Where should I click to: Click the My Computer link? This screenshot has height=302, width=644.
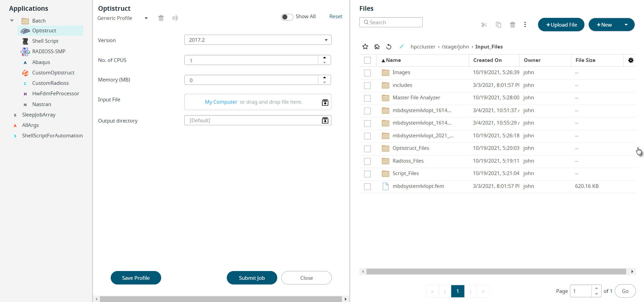(221, 102)
